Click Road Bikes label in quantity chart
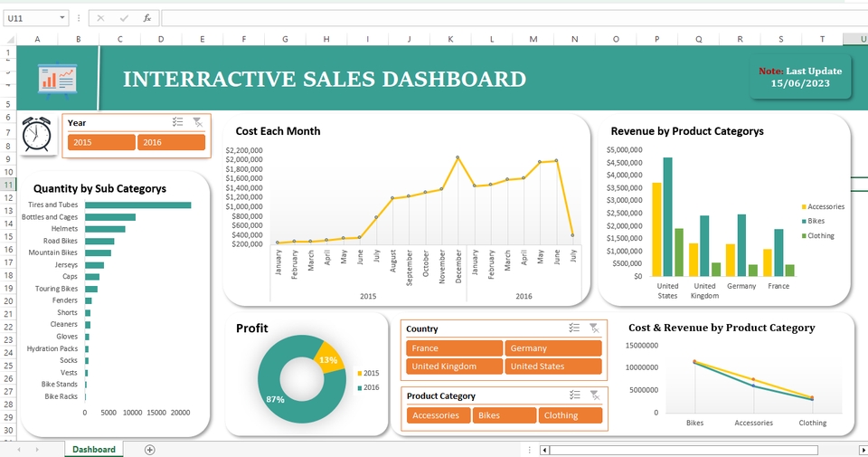Image resolution: width=868 pixels, height=457 pixels. point(61,241)
